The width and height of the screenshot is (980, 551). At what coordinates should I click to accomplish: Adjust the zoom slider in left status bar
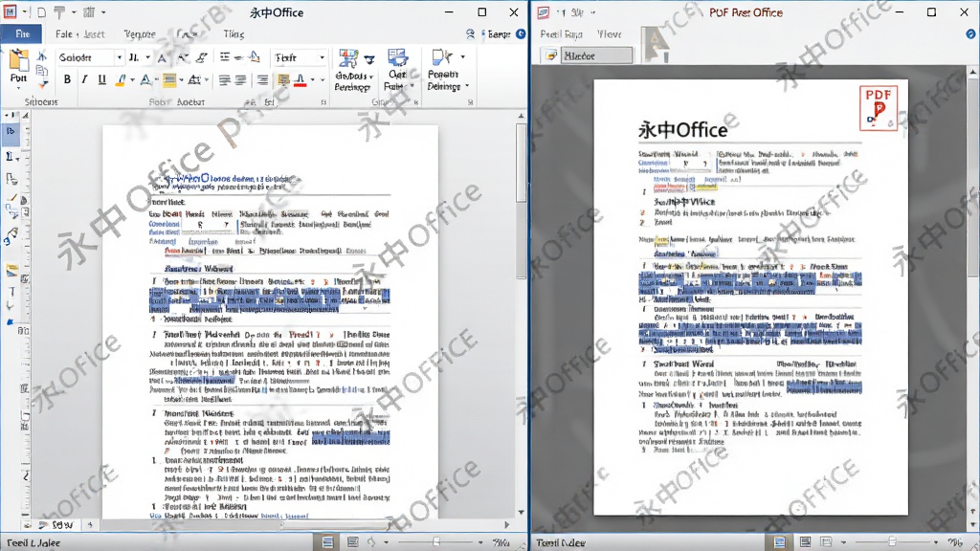(x=436, y=542)
